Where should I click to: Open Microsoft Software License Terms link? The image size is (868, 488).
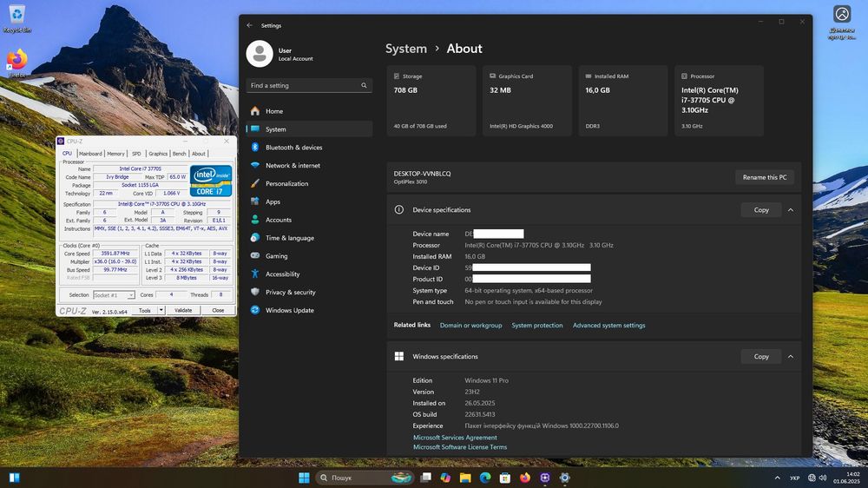(x=460, y=447)
